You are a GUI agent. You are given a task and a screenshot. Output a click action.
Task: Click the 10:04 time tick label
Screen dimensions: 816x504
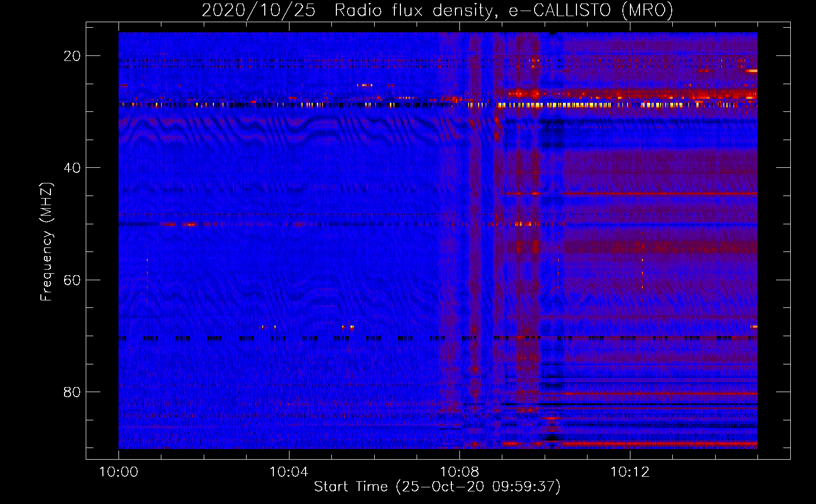tap(289, 472)
